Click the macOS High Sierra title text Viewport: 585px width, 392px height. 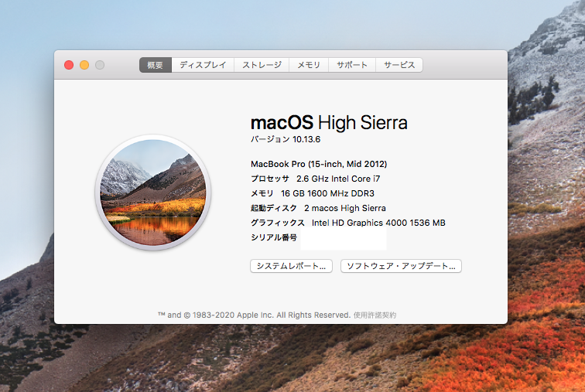click(329, 123)
